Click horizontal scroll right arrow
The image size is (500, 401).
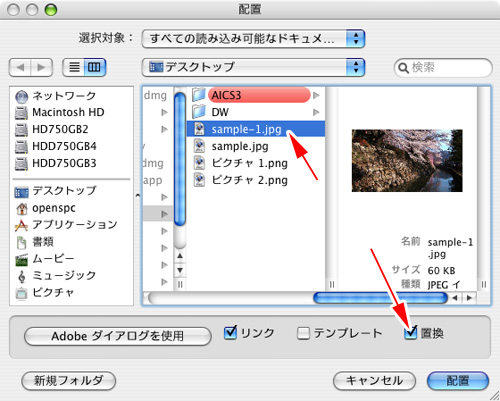(469, 298)
